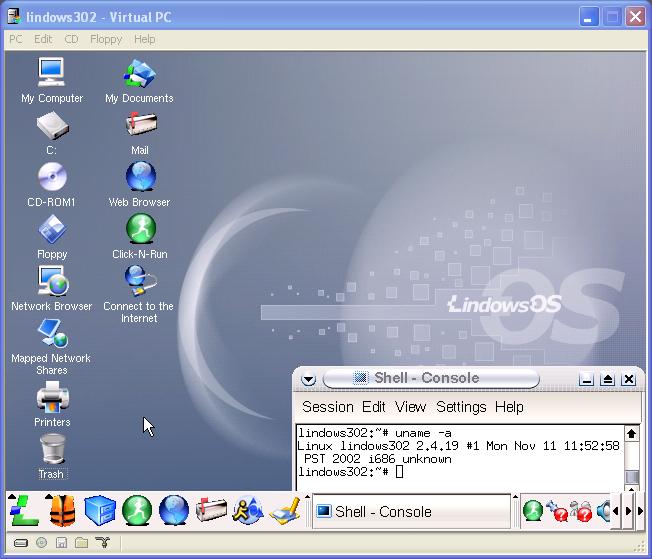Image resolution: width=652 pixels, height=559 pixels.
Task: Launch the AIM running man panel icon
Action: point(248,510)
